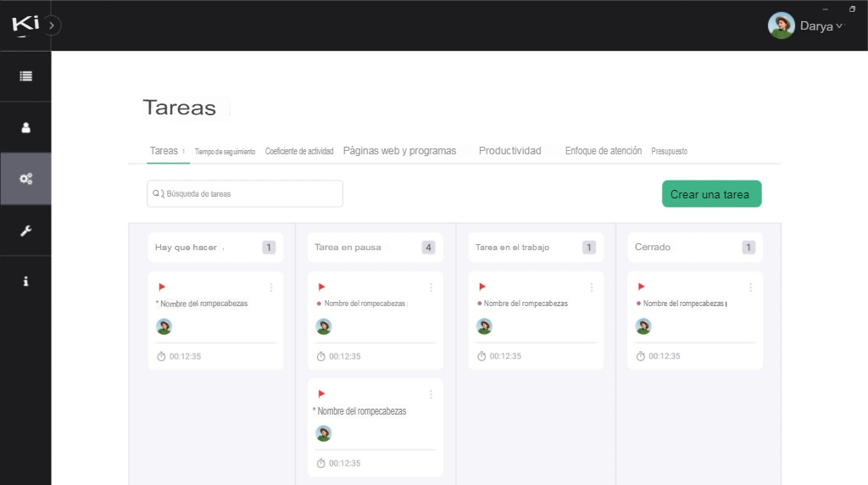Click 00:12:35 time on Cerrado card
868x485 pixels.
[x=665, y=356]
